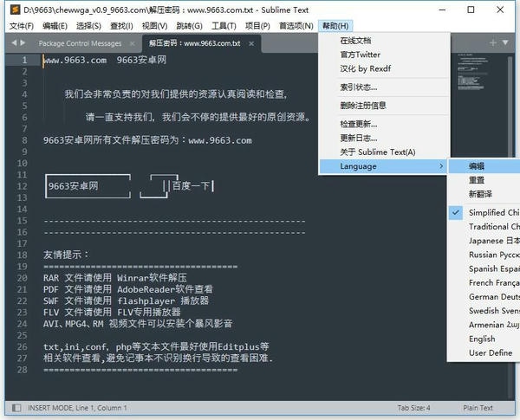The width and height of the screenshot is (520, 420).
Task: Click the tab-back left arrow
Action: pyautogui.click(x=14, y=42)
